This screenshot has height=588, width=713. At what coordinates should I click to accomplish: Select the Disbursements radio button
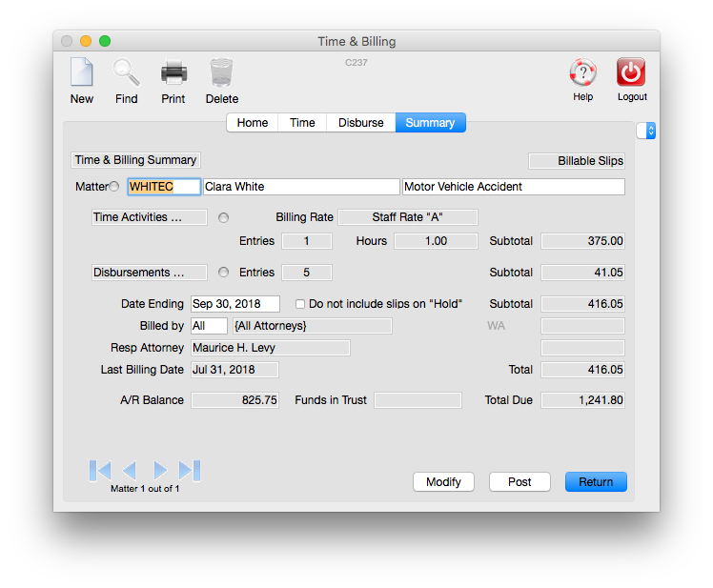(223, 273)
